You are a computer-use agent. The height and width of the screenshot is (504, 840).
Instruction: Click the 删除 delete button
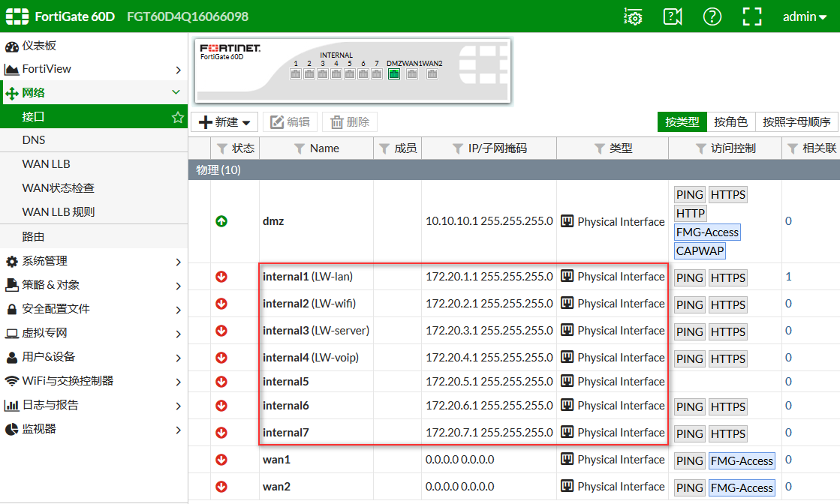(x=351, y=122)
